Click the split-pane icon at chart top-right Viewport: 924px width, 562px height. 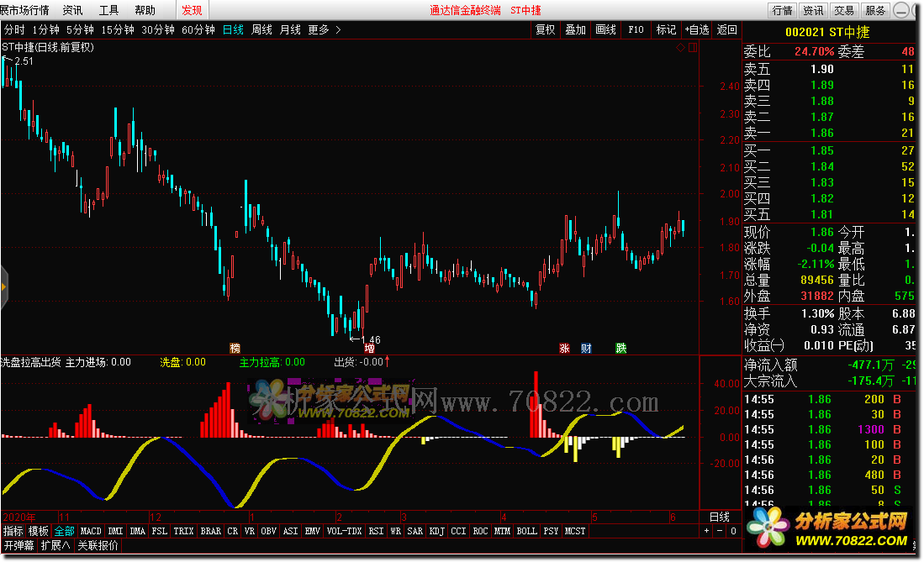point(693,47)
